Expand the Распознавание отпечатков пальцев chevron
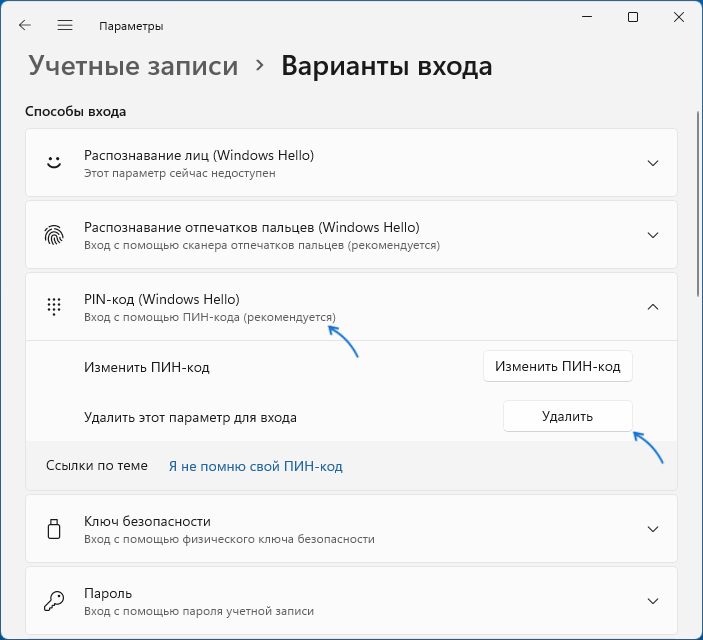 click(653, 235)
